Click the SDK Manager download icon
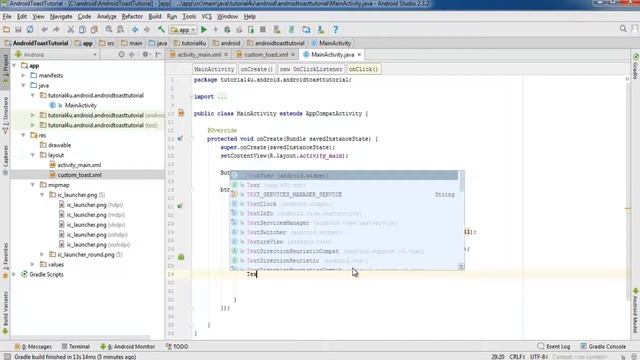Screen dimensions: 640x360 click(321, 29)
